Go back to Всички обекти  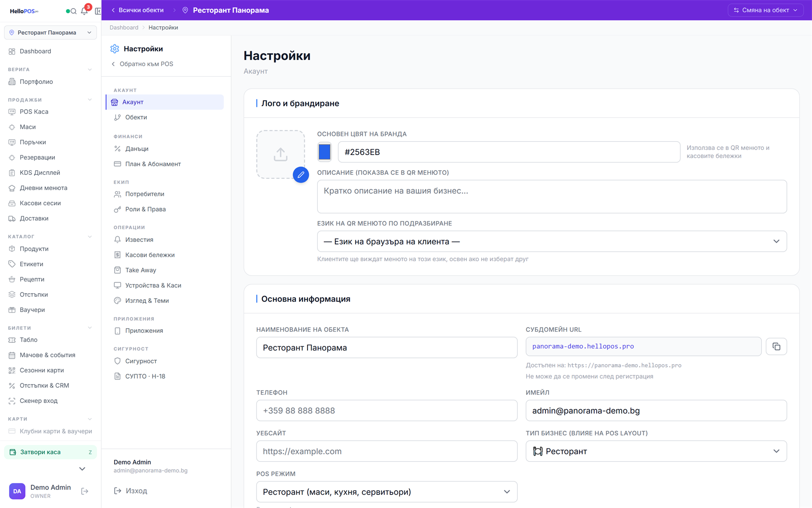[138, 10]
